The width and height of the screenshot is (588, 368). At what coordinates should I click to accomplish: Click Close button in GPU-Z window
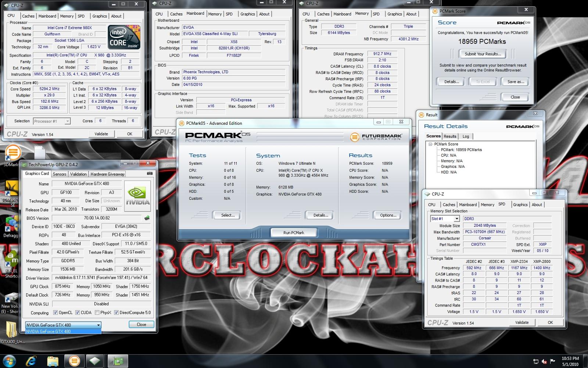pos(141,325)
